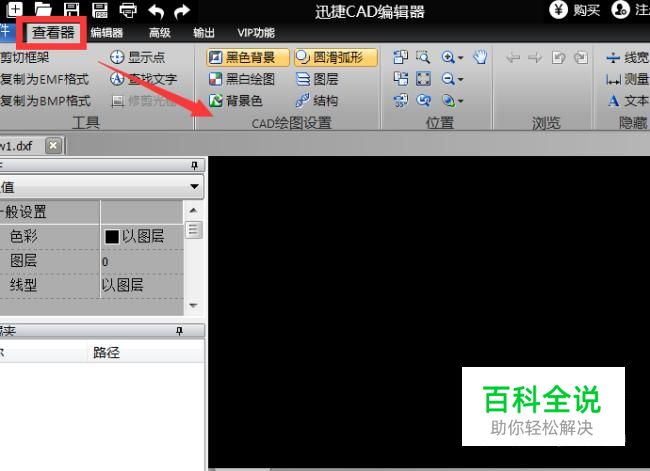Click the properties scrollbar down arrow

click(193, 305)
